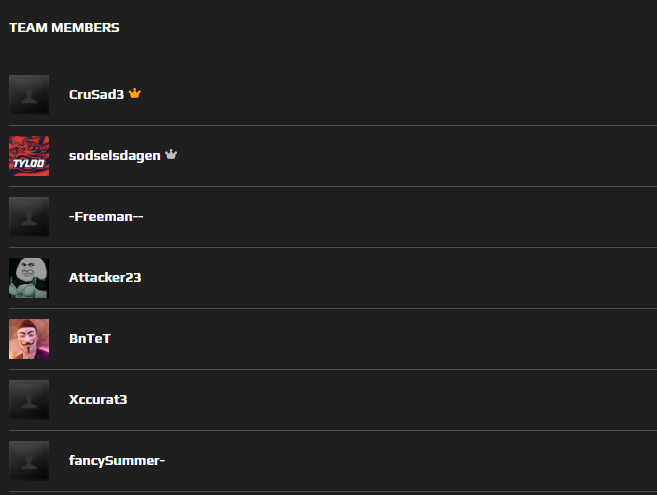Go to -Freeman-- profile
Viewport: 657px width, 495px height.
click(106, 217)
